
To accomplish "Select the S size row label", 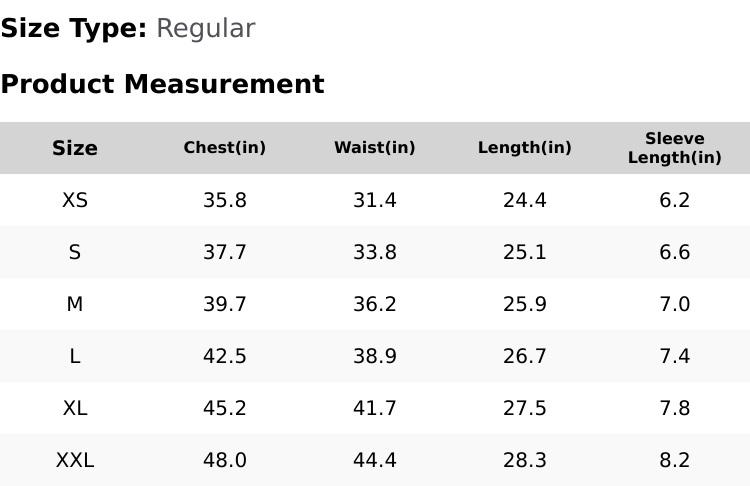I will click(75, 252).
